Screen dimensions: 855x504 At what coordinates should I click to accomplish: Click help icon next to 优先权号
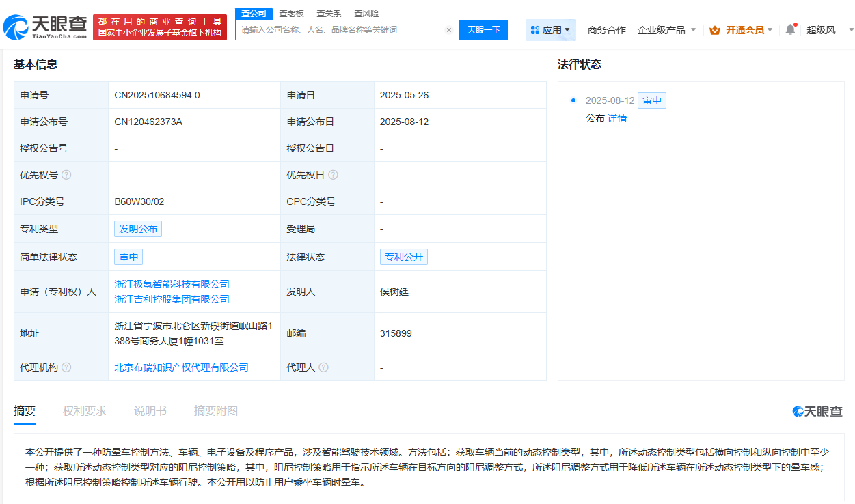click(x=66, y=175)
